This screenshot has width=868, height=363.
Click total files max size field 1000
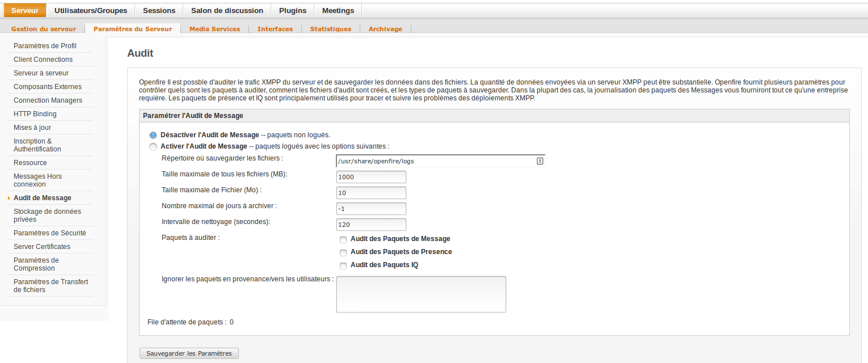(371, 177)
